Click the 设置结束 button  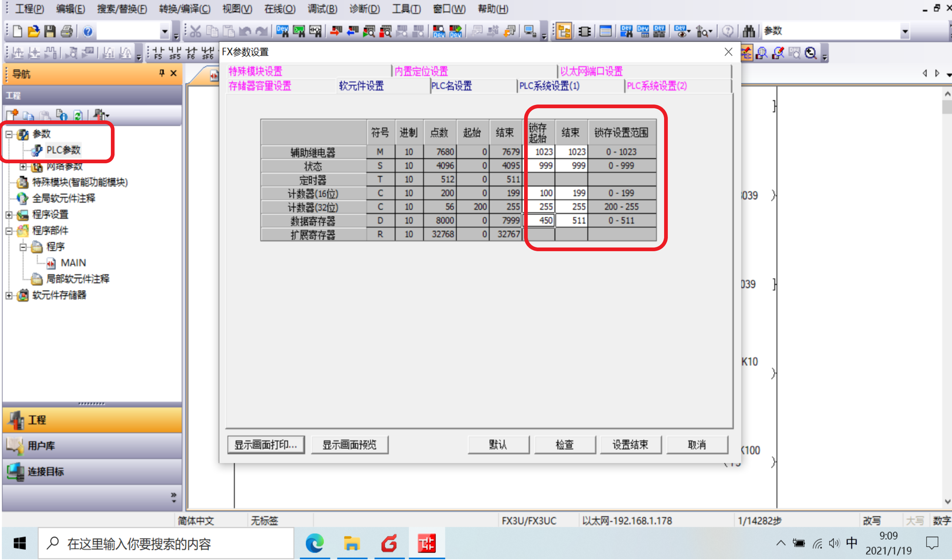pyautogui.click(x=630, y=445)
